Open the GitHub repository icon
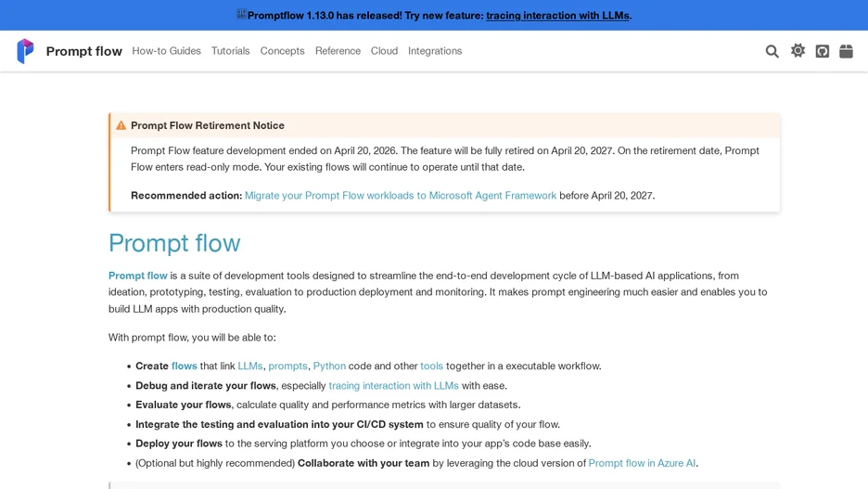This screenshot has height=489, width=868. pyautogui.click(x=822, y=51)
